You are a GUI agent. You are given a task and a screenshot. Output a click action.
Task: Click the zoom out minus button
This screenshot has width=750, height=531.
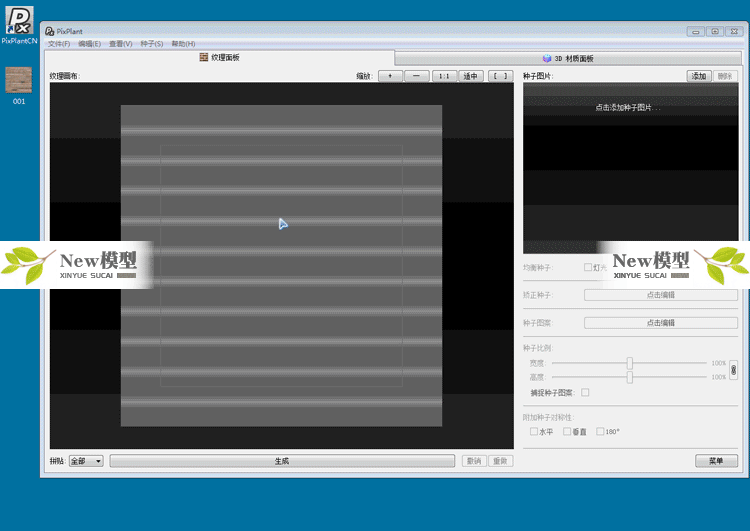coord(417,76)
